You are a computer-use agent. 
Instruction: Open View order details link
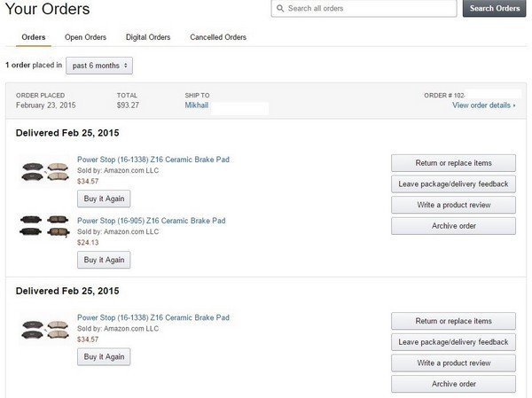coord(483,105)
